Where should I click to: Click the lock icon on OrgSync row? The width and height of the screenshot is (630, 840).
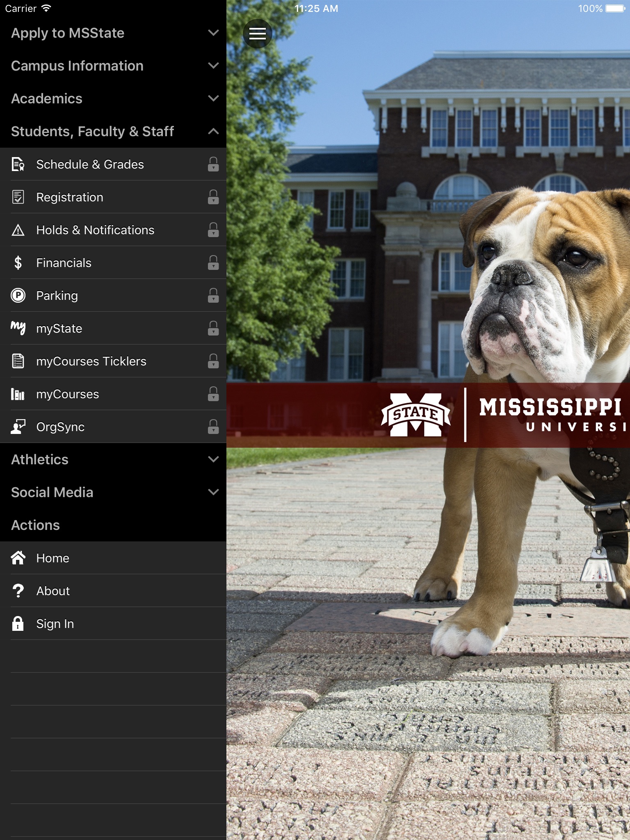pyautogui.click(x=213, y=427)
